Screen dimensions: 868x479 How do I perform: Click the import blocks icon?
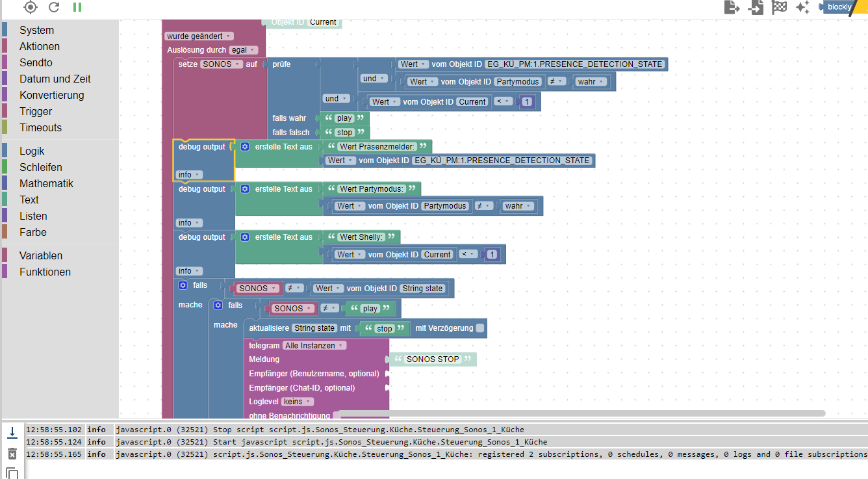pos(756,7)
